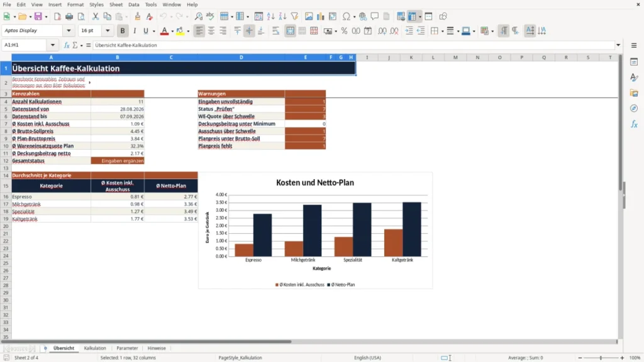This screenshot has width=644, height=362.
Task: Cut the selection with the scissors icon
Action: click(x=96, y=16)
